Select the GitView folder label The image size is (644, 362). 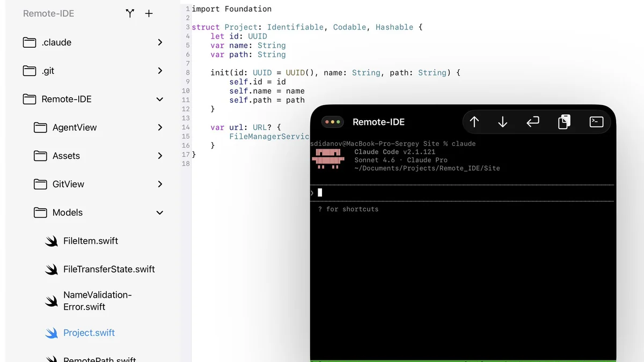click(68, 184)
